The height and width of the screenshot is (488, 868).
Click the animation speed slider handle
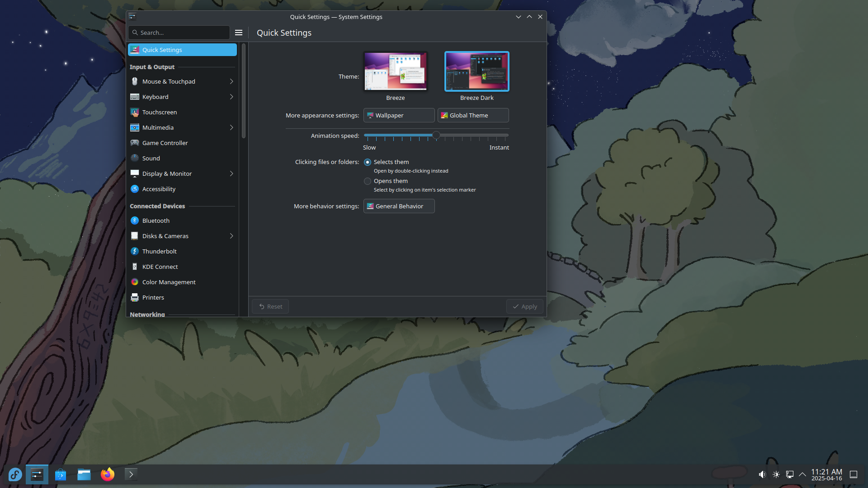pyautogui.click(x=436, y=135)
